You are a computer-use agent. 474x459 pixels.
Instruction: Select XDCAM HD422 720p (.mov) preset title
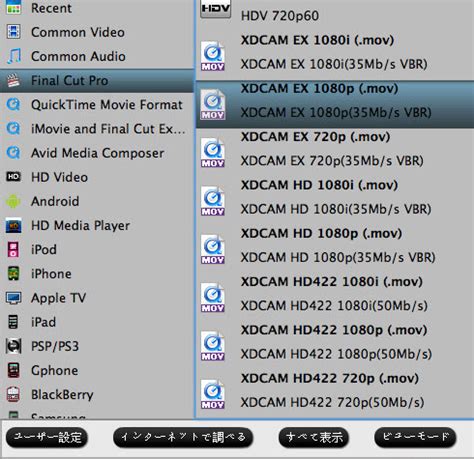coord(330,379)
